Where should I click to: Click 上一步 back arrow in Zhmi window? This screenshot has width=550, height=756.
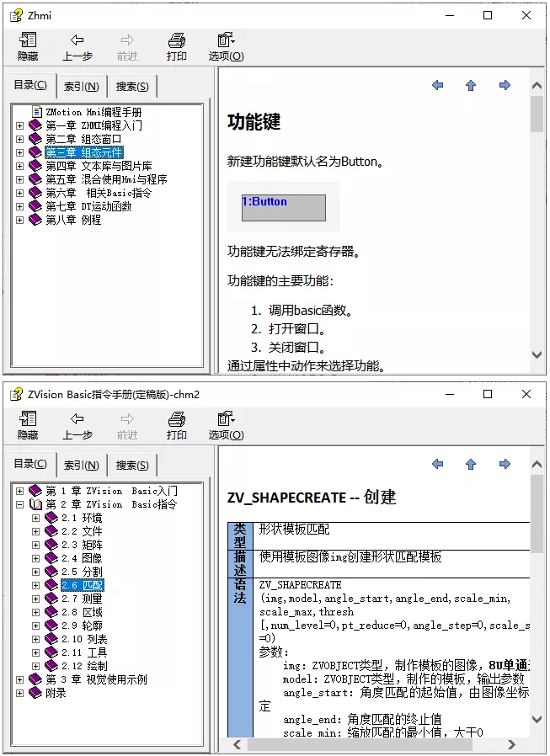(x=77, y=40)
